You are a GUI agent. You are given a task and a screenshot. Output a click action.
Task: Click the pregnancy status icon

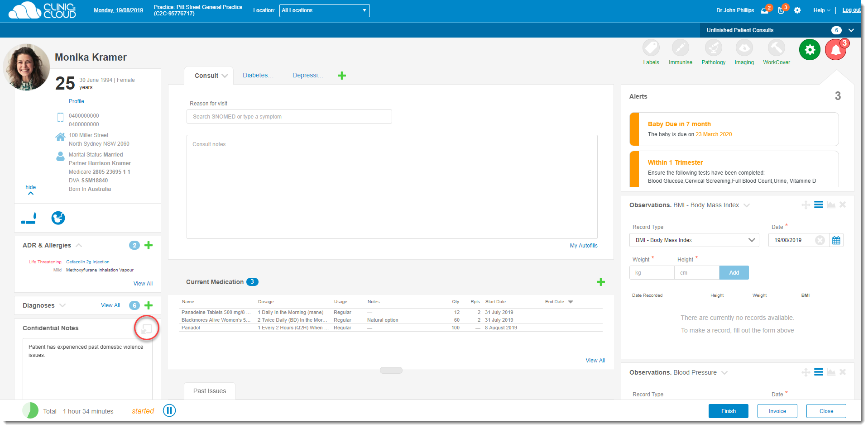[58, 218]
